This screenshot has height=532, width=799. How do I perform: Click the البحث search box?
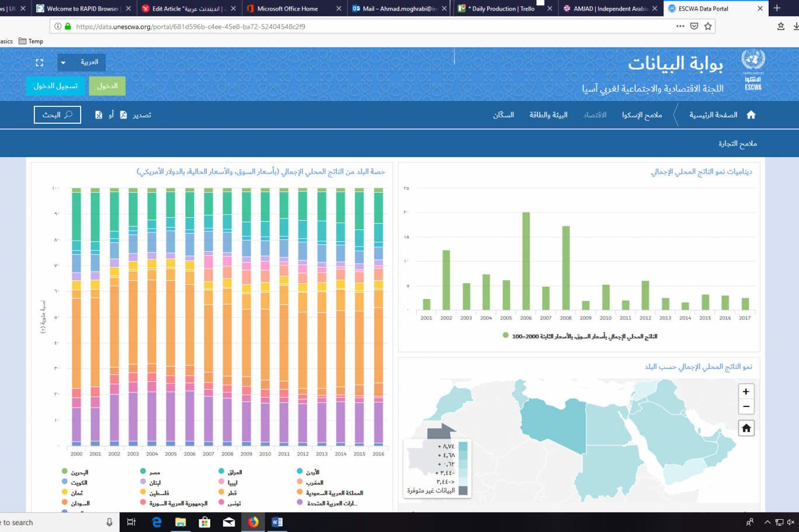(57, 115)
